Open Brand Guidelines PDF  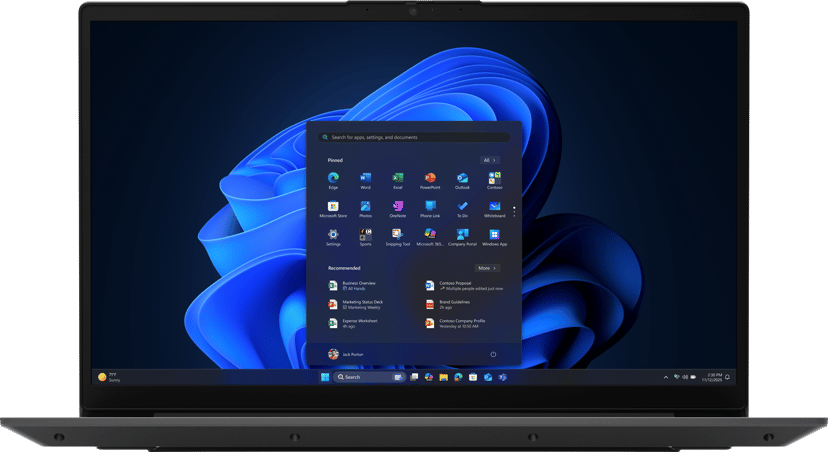(x=449, y=305)
